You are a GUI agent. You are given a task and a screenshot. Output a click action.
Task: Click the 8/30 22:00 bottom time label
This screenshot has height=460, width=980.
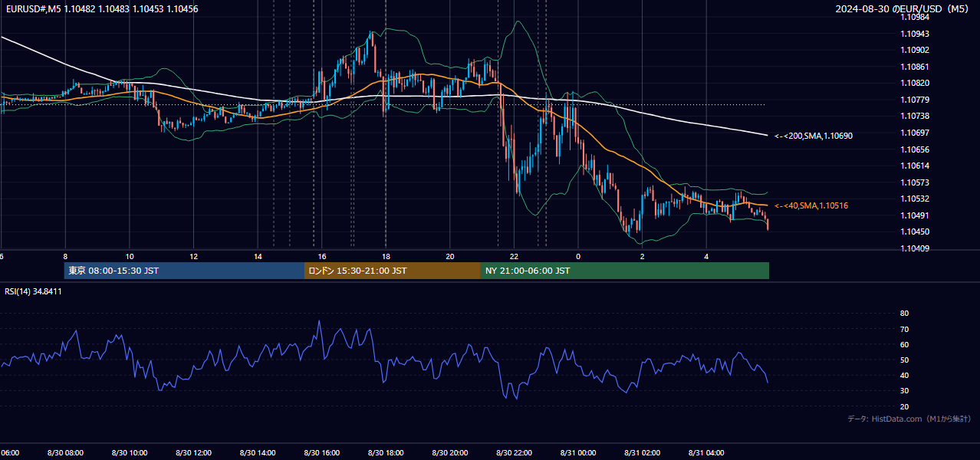(514, 453)
